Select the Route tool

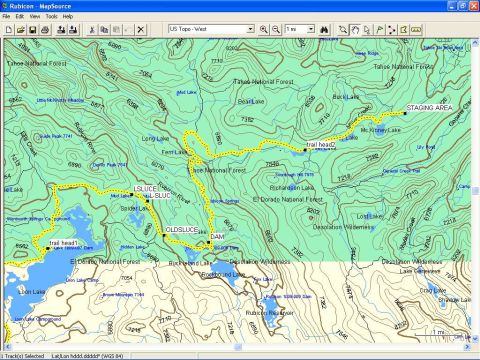click(x=392, y=30)
